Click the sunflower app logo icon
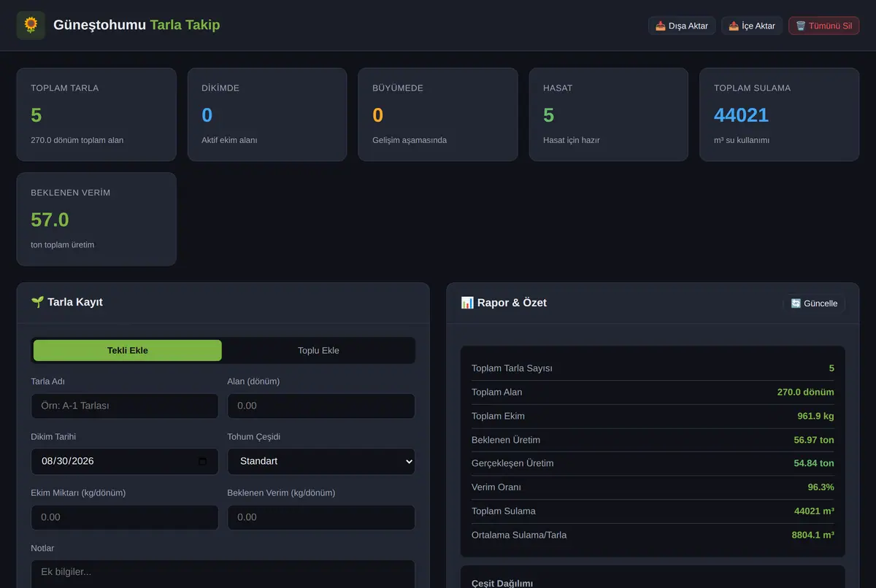Screen dimensions: 876x588 pyautogui.click(x=31, y=26)
